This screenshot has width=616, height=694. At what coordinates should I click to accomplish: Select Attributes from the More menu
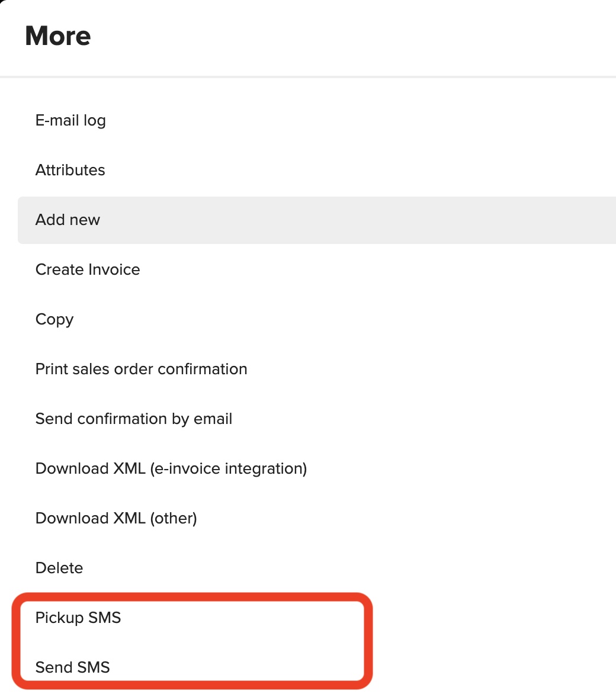click(x=70, y=170)
